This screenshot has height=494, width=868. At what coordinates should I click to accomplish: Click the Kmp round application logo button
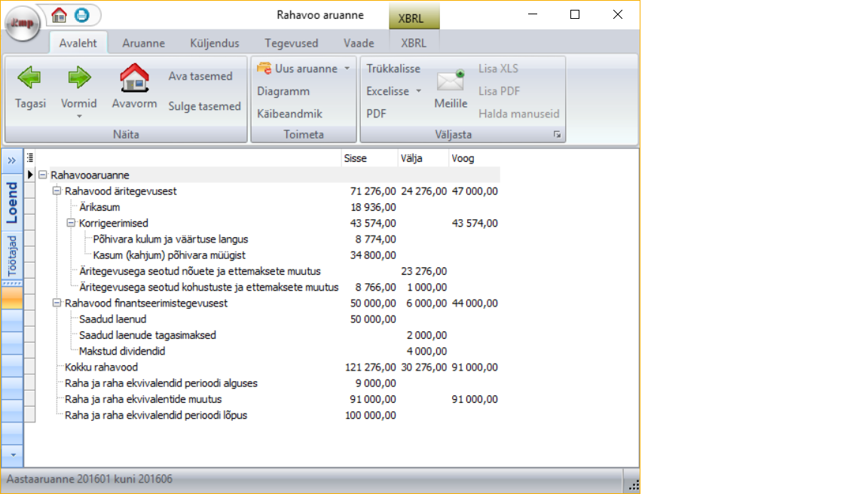23,25
